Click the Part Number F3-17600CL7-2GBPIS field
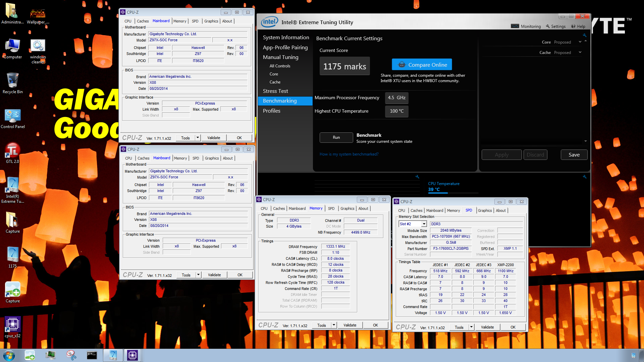644x362 pixels. click(x=451, y=249)
